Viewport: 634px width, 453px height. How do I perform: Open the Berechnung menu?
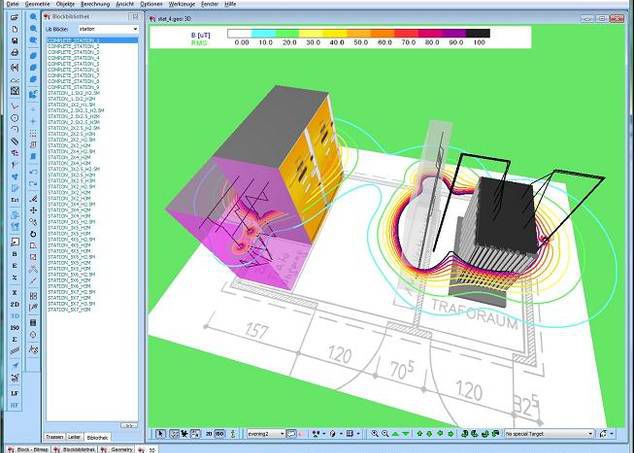[96, 4]
